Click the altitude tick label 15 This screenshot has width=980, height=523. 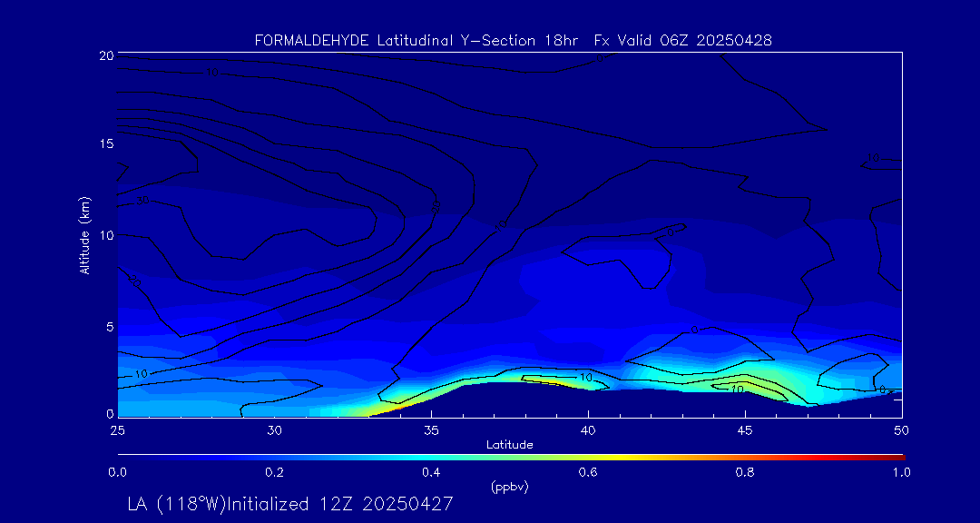(x=105, y=143)
